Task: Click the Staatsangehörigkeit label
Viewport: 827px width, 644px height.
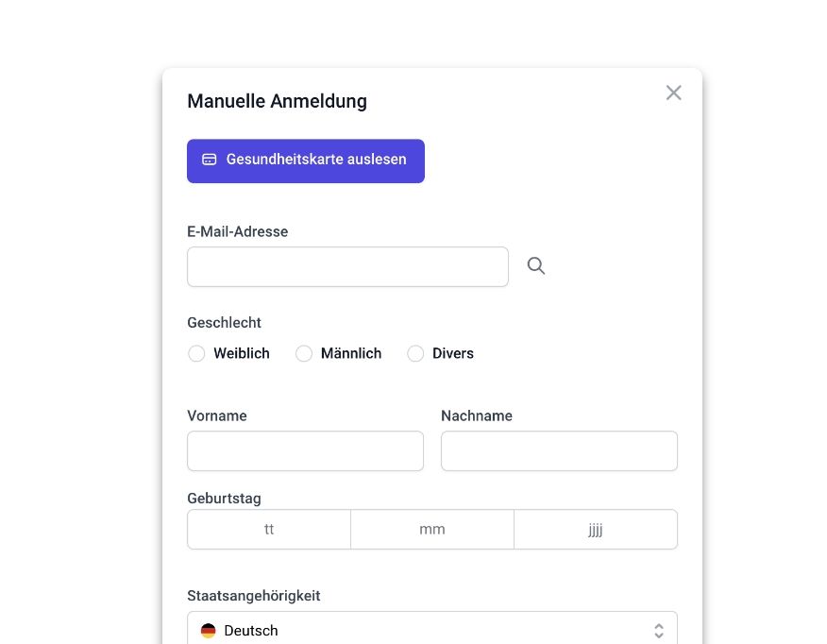Action: coord(254,596)
